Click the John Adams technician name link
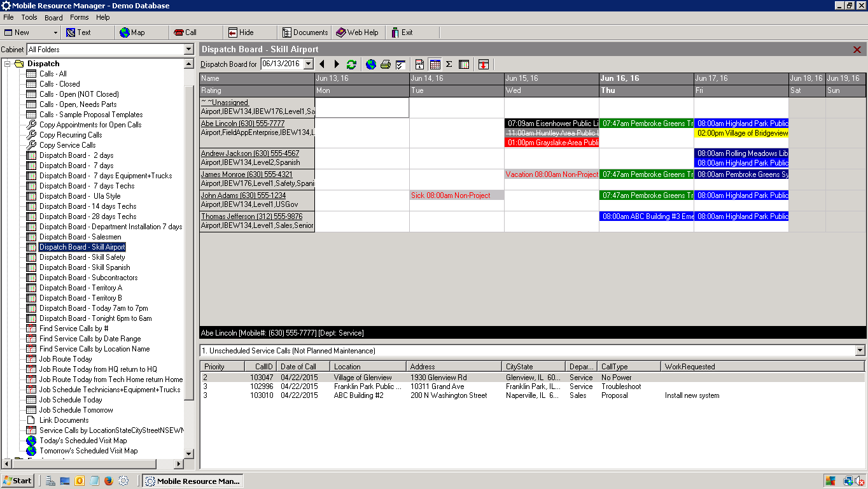This screenshot has width=868, height=489. pos(243,195)
